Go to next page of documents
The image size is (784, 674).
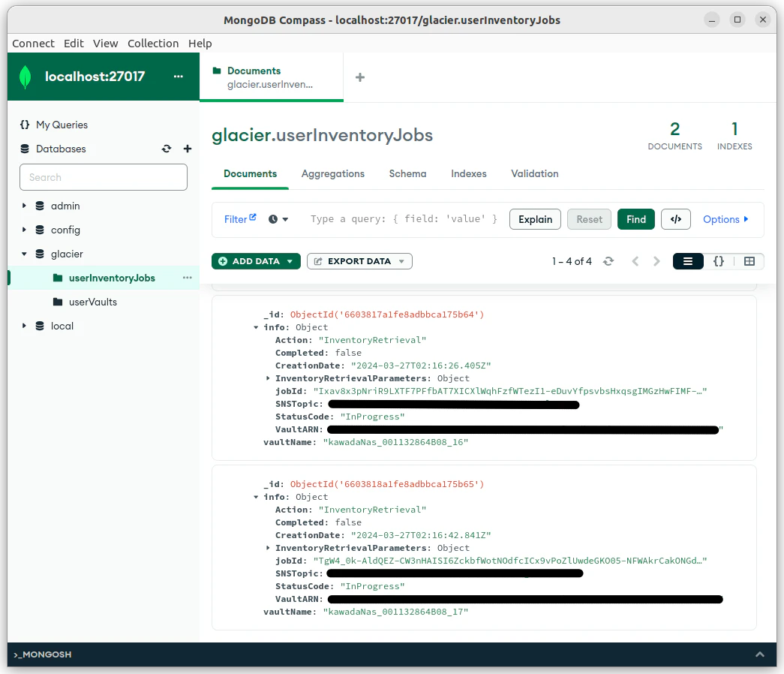[x=656, y=261]
